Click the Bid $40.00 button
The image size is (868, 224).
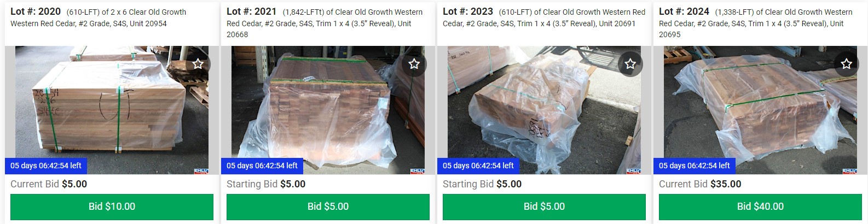tap(760, 207)
